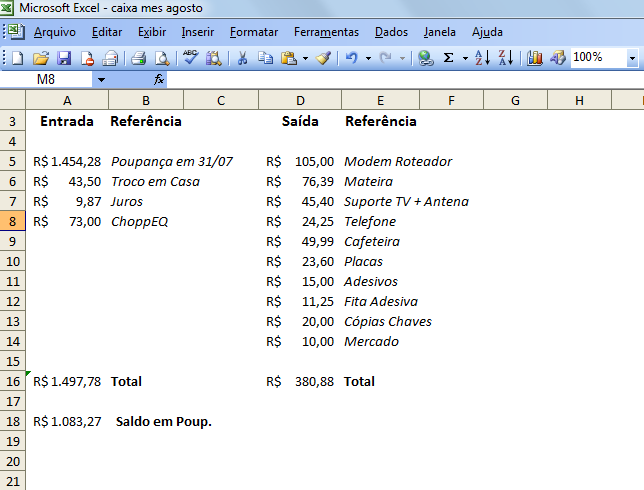Screen dimensions: 644x490
Task: Open the Name Box dropdown arrow
Action: pyautogui.click(x=101, y=80)
